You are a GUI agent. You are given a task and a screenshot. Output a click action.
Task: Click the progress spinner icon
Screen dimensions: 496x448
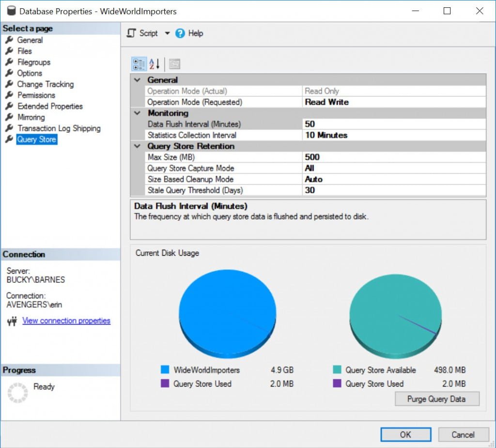coord(18,393)
